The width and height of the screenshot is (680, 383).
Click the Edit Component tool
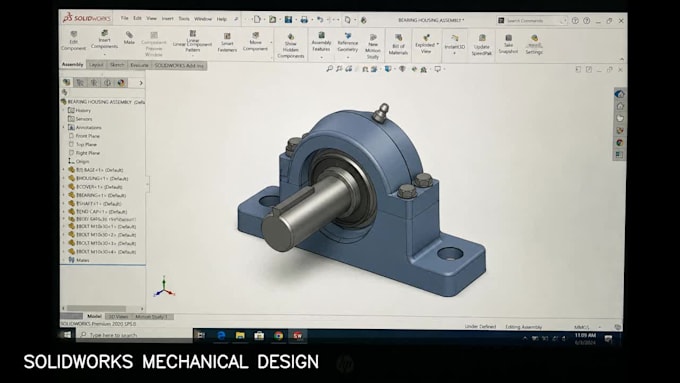(x=73, y=41)
